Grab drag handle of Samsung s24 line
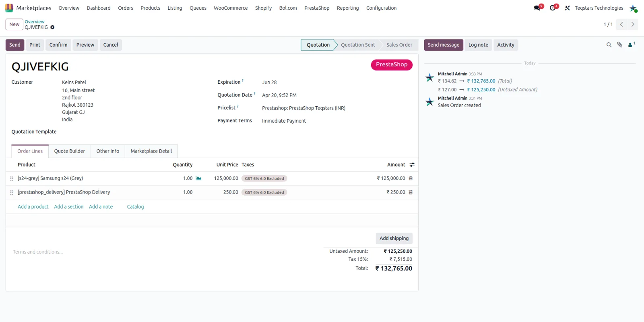The height and width of the screenshot is (322, 644). click(x=12, y=179)
